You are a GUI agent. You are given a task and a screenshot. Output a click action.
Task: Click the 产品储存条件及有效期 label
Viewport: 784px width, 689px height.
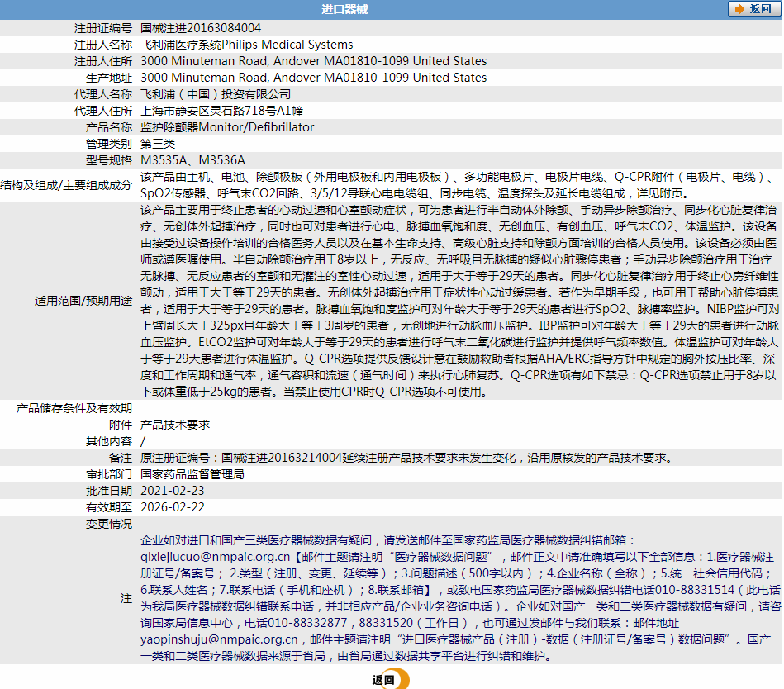click(x=74, y=408)
